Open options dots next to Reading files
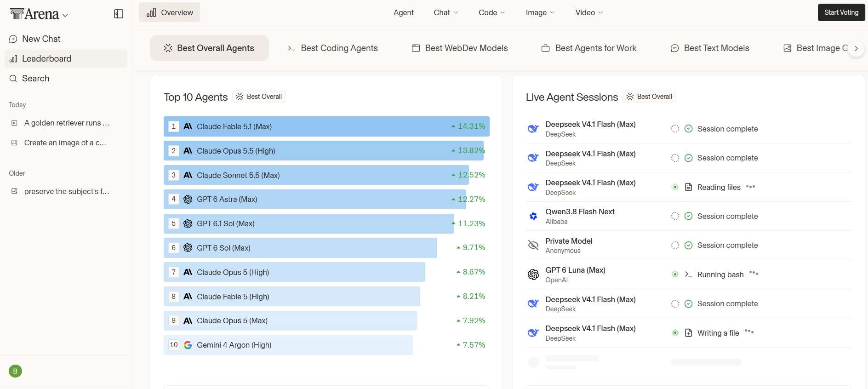 click(x=750, y=186)
